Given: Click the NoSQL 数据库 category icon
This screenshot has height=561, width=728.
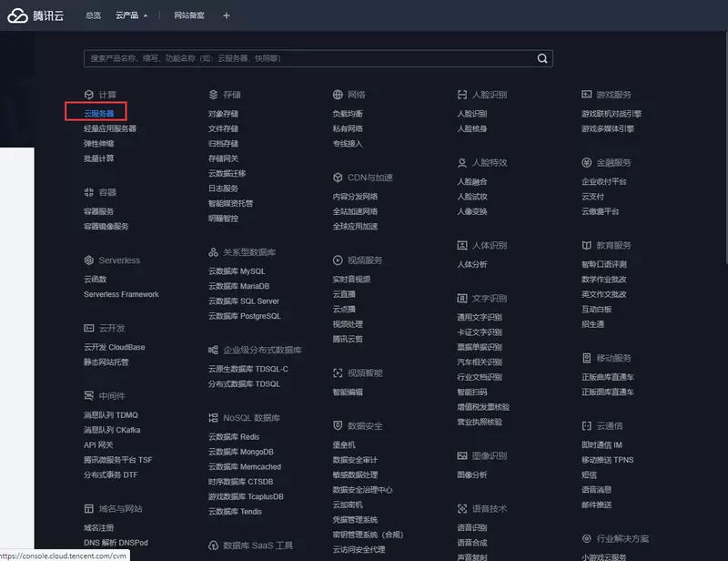Looking at the screenshot, I should (x=213, y=418).
